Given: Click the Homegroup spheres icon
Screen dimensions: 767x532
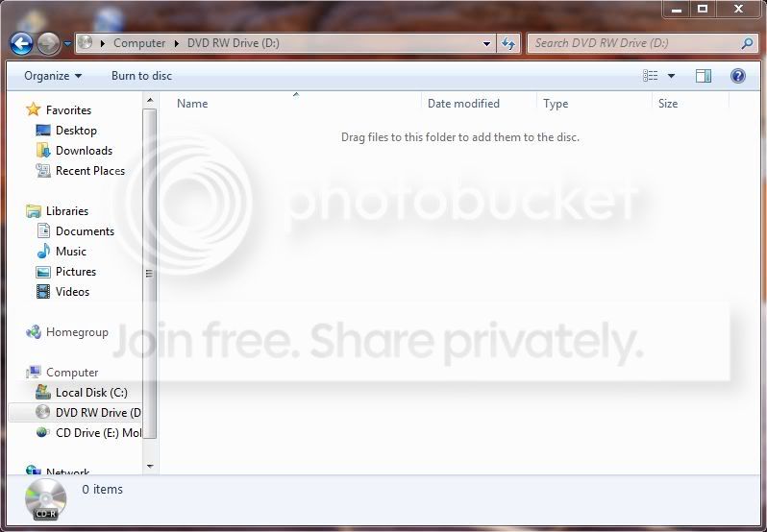Looking at the screenshot, I should tap(34, 332).
